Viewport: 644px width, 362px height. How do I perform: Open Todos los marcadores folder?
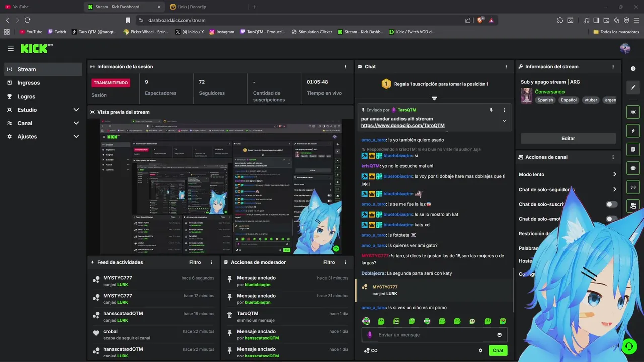pos(616,32)
